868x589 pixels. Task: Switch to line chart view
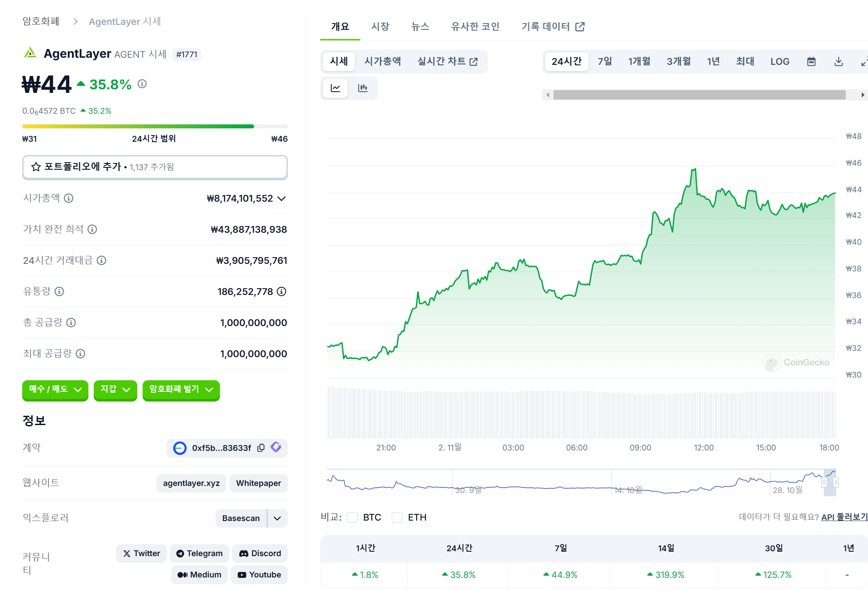(335, 88)
